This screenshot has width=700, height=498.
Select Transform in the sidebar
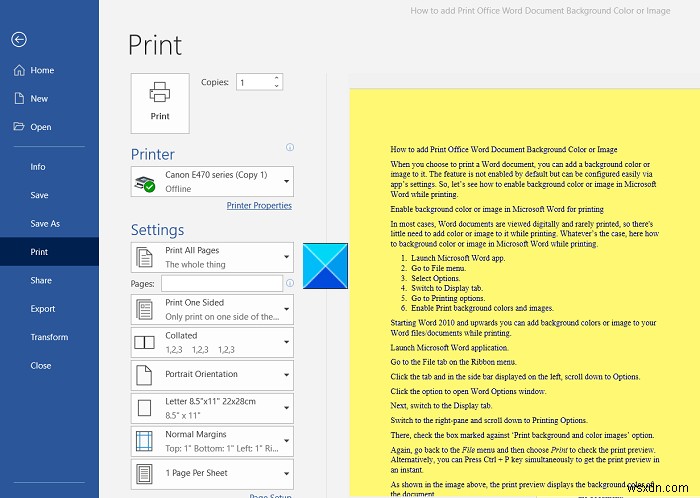[x=49, y=337]
